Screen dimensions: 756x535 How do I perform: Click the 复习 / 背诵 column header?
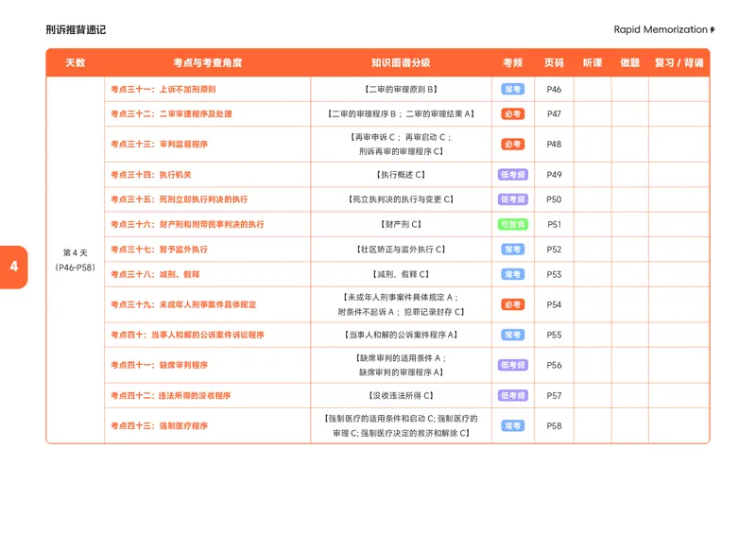(x=679, y=62)
